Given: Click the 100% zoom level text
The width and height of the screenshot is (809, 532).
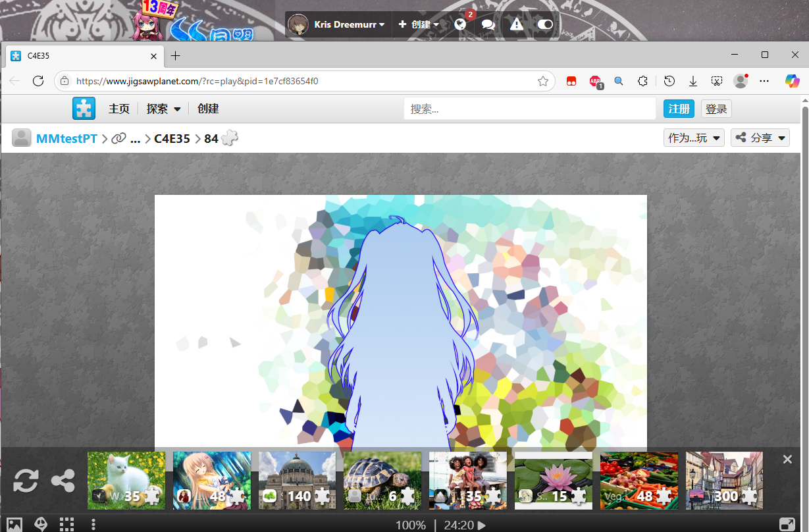Looking at the screenshot, I should [x=411, y=525].
